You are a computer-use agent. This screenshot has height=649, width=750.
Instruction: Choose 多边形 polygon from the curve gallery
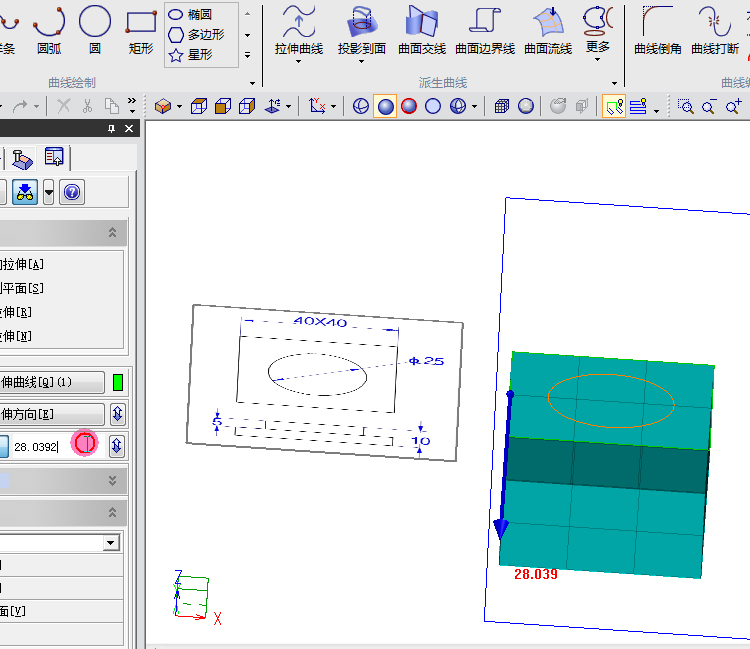(196, 34)
